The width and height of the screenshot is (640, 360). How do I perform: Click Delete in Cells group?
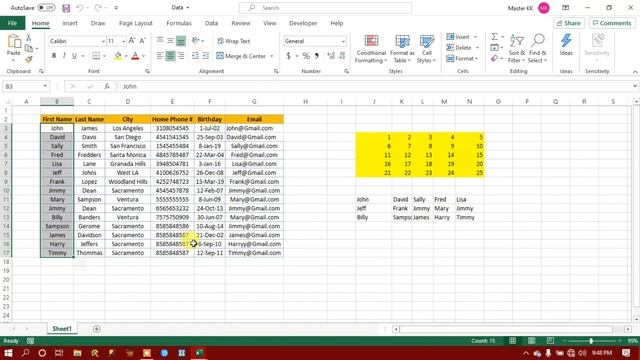462,48
